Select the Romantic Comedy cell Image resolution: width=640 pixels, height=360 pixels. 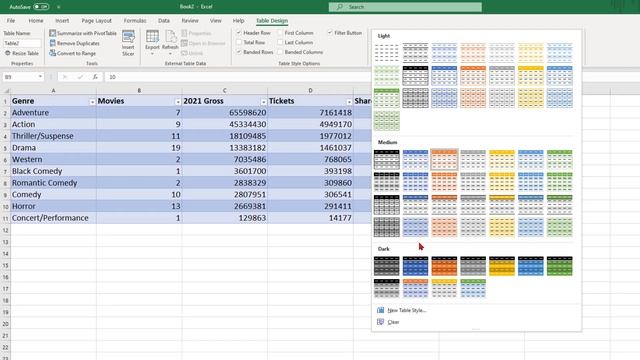pyautogui.click(x=53, y=183)
